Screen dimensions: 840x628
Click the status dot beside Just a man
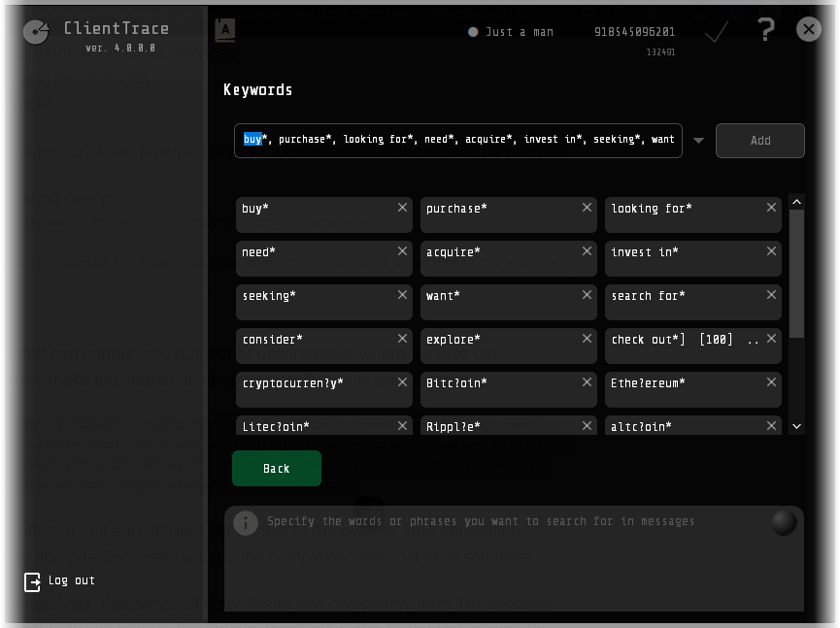tap(473, 32)
